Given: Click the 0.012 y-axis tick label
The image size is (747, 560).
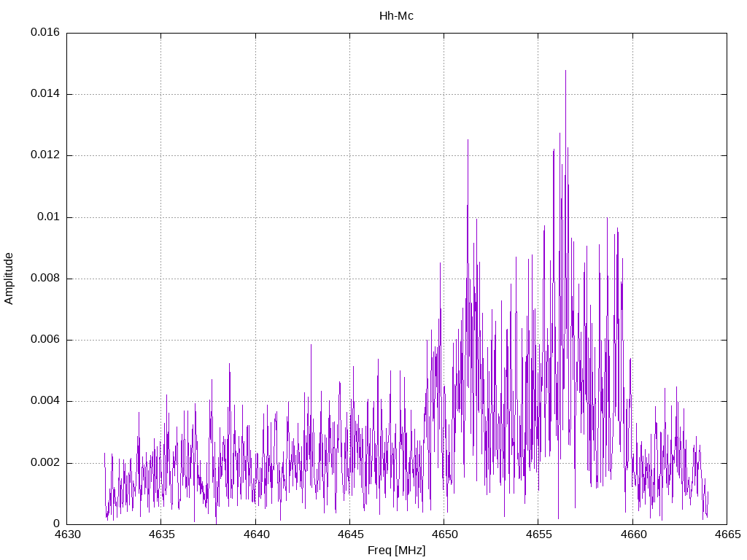Looking at the screenshot, I should coord(45,155).
